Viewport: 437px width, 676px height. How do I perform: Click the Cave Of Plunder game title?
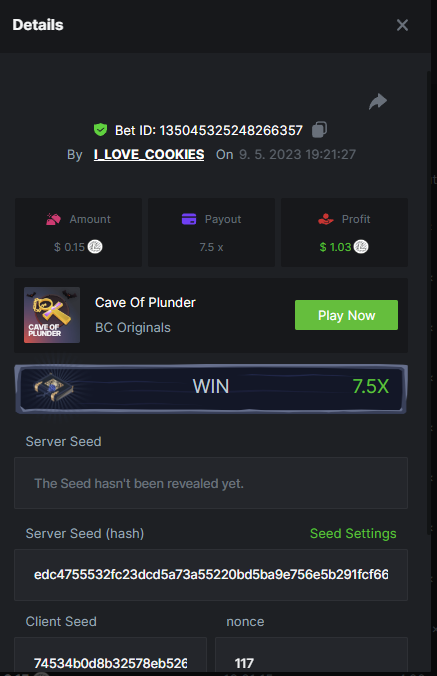[145, 303]
